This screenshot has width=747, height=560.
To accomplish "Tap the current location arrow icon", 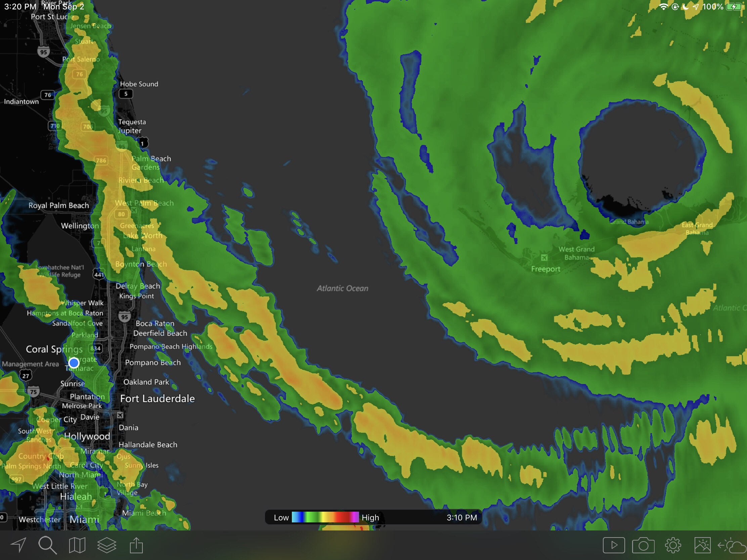I will pyautogui.click(x=18, y=545).
